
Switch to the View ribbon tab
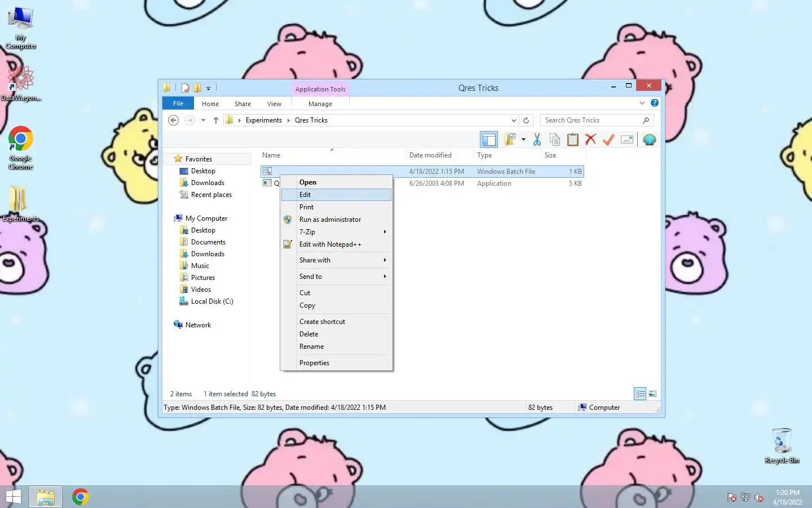point(274,104)
